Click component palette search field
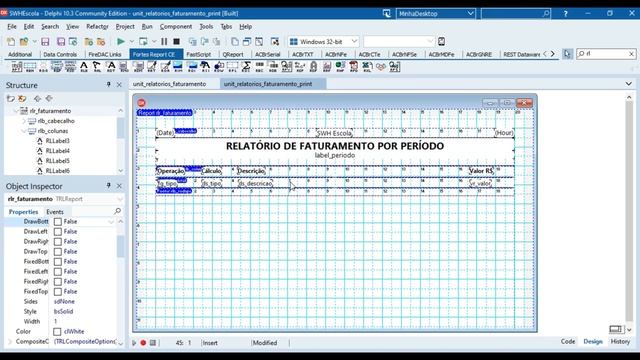This screenshot has width=640, height=360. point(607,54)
